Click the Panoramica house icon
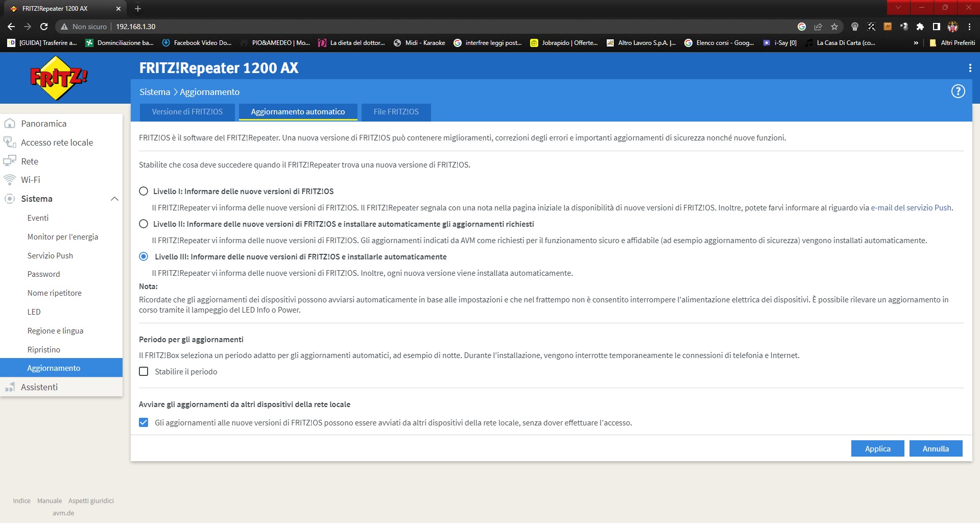This screenshot has height=523, width=980. click(10, 124)
